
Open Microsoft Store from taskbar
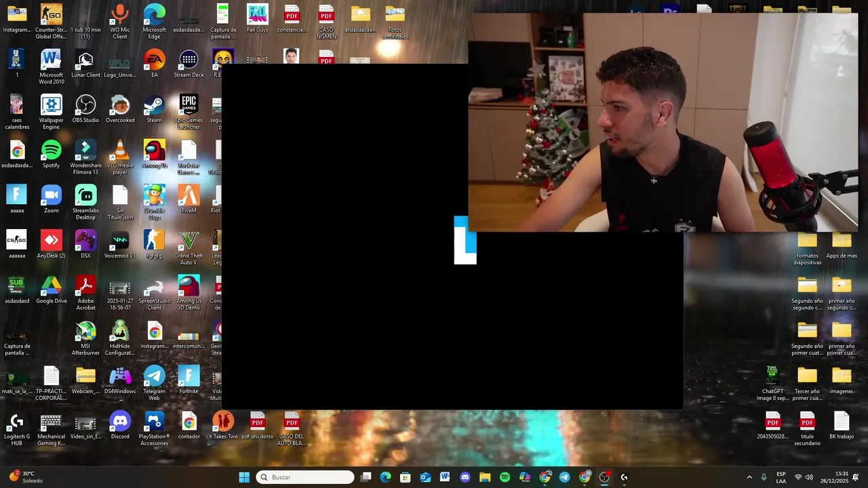point(406,477)
